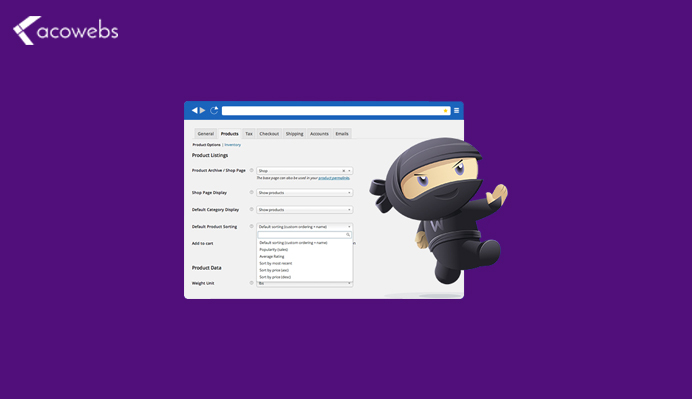The width and height of the screenshot is (692, 399).
Task: Open the Emails tab
Action: tap(342, 134)
